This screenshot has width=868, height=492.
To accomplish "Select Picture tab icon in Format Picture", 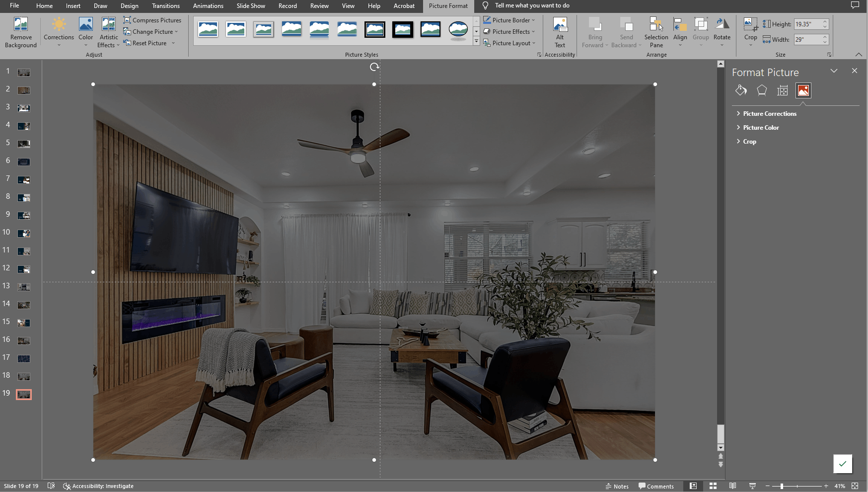I will click(x=803, y=90).
